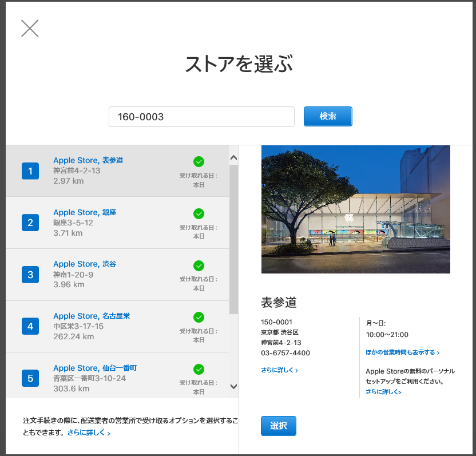
Task: Click number 4 badge for 名古屋栄
Action: point(30,326)
